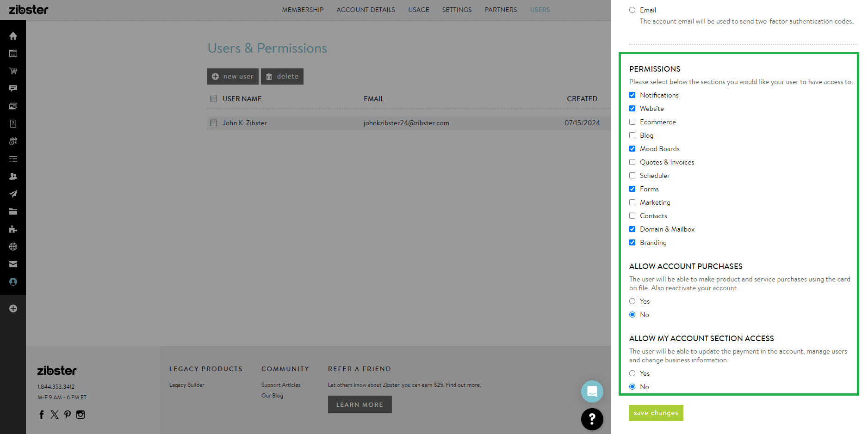868x434 pixels.
Task: Select Yes for Allow Account Purchases
Action: 632,301
